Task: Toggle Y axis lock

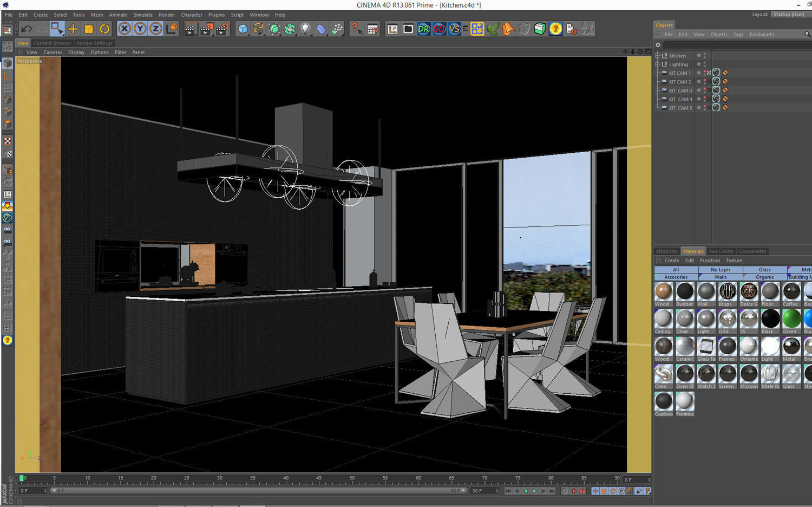Action: [x=140, y=29]
